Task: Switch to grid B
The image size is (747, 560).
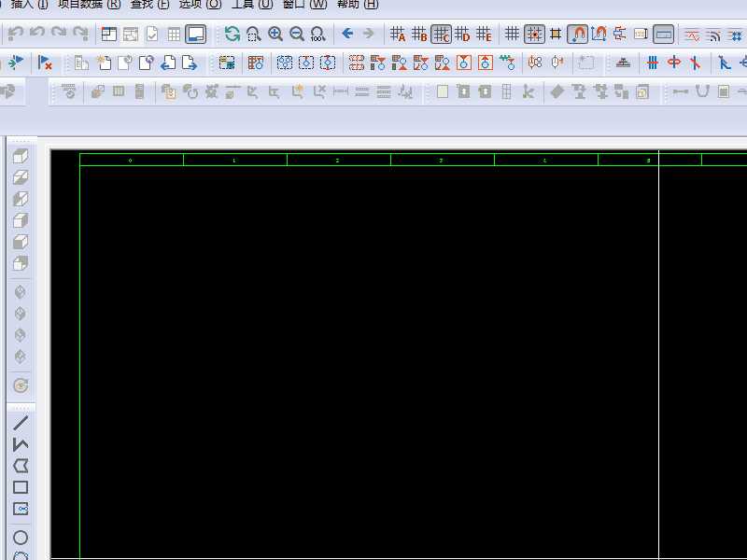Action: point(419,35)
